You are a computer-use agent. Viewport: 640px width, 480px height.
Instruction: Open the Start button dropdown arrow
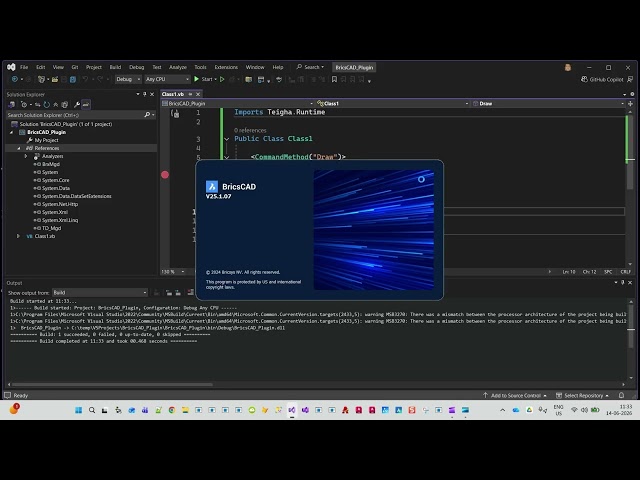(x=216, y=79)
